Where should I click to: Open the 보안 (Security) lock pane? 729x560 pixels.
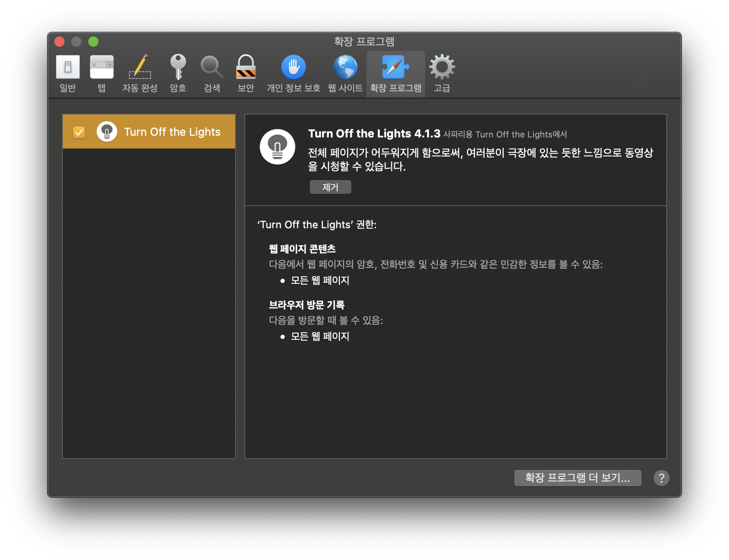click(246, 74)
